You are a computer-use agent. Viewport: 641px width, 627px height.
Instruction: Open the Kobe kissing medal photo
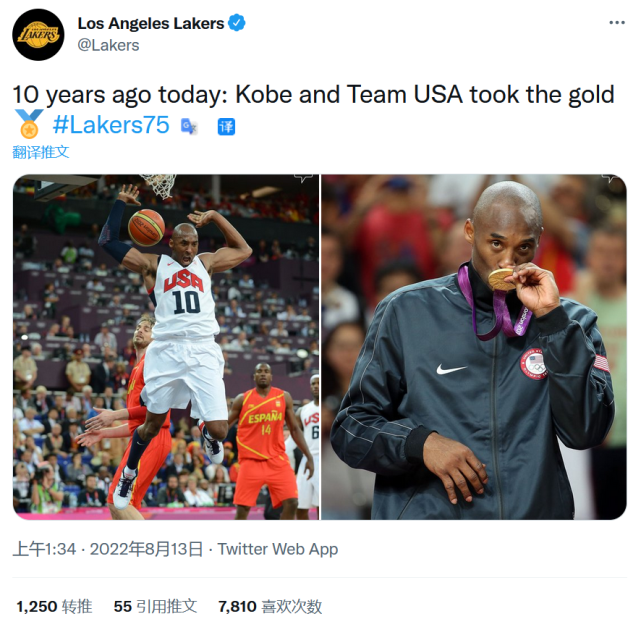tap(474, 347)
